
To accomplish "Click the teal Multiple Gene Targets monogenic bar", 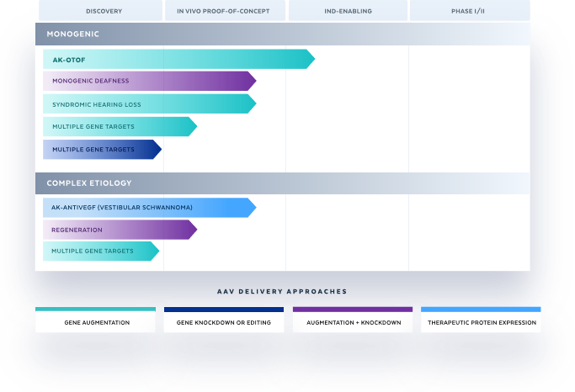I will (x=120, y=127).
